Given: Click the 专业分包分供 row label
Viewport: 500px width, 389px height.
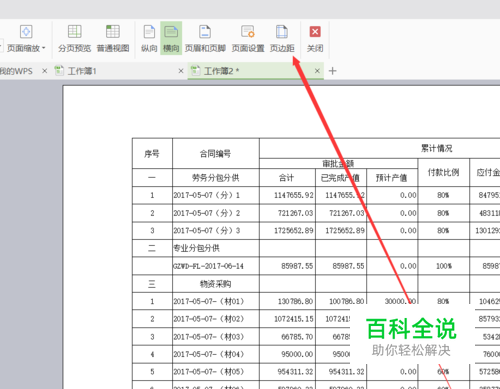Looking at the screenshot, I should click(x=215, y=248).
